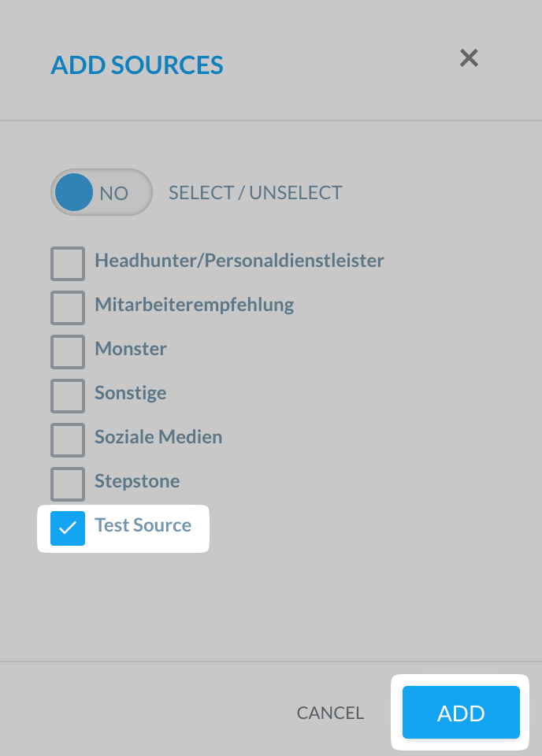Click the checkmark icon on Test Source
Image resolution: width=542 pixels, height=756 pixels.
67,528
